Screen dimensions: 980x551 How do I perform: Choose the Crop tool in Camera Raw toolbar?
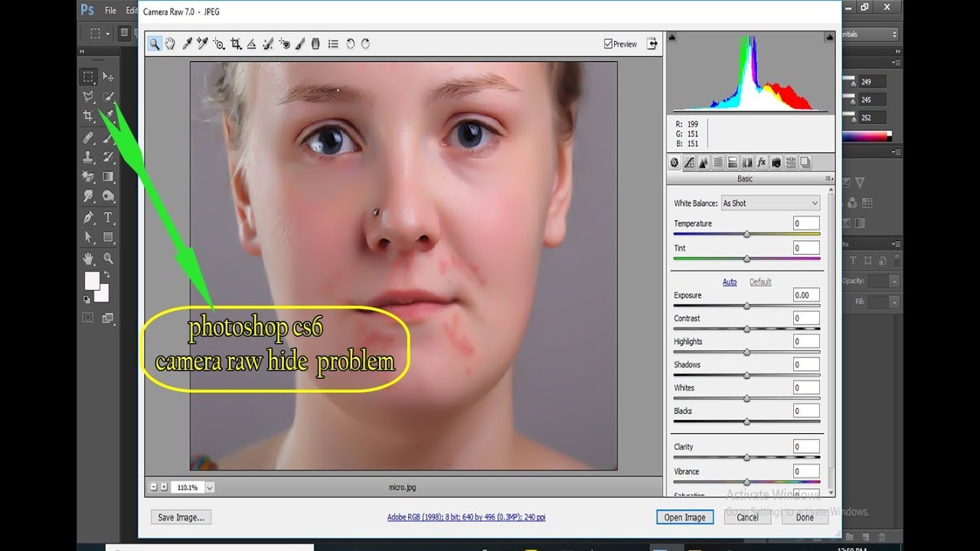click(x=236, y=44)
